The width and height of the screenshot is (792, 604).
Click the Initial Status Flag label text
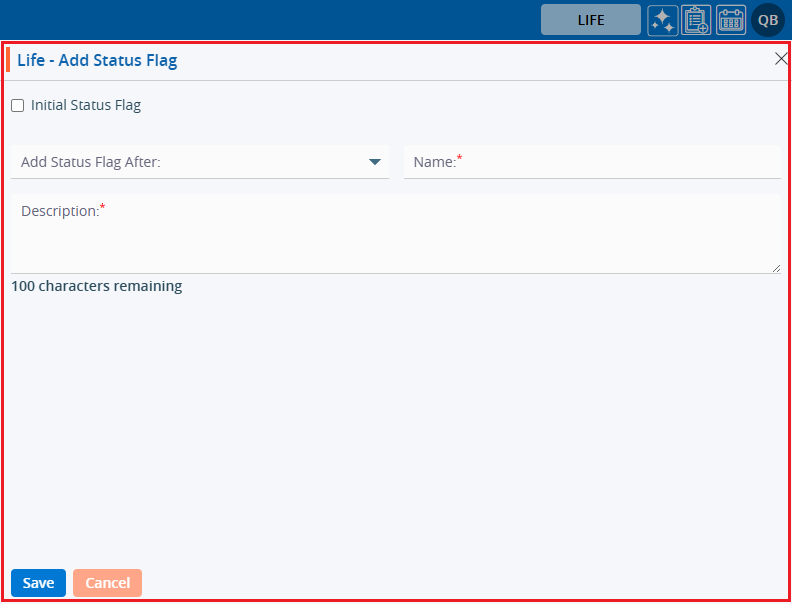tap(86, 105)
